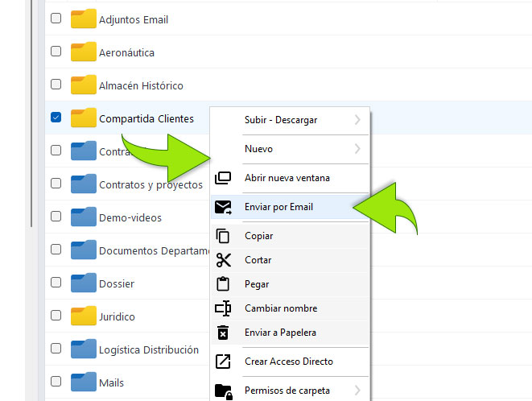
Task: Click the rename icon beside Cambiar nombre
Action: point(223,308)
